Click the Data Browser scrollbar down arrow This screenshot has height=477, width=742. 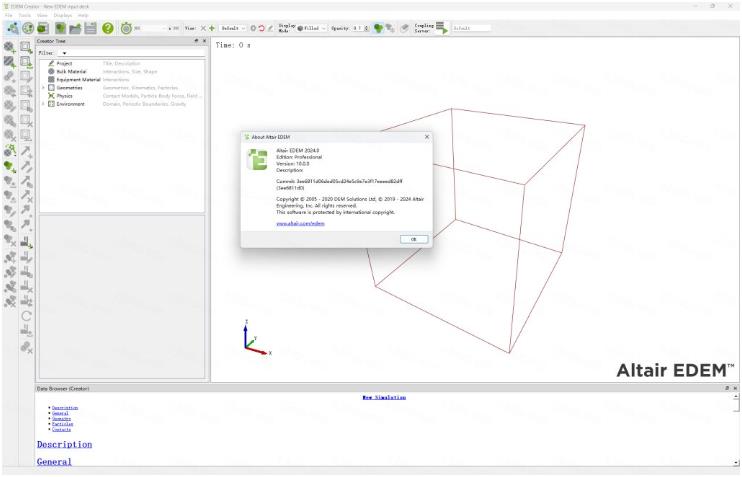[736, 462]
